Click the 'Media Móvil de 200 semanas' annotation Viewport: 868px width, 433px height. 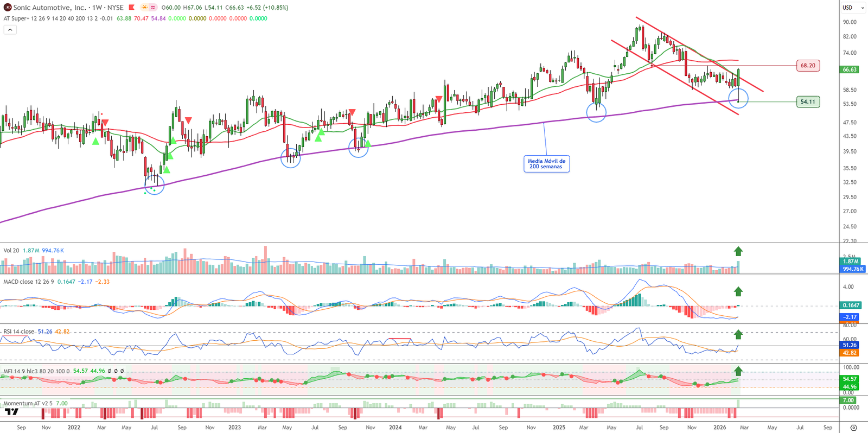click(x=546, y=164)
